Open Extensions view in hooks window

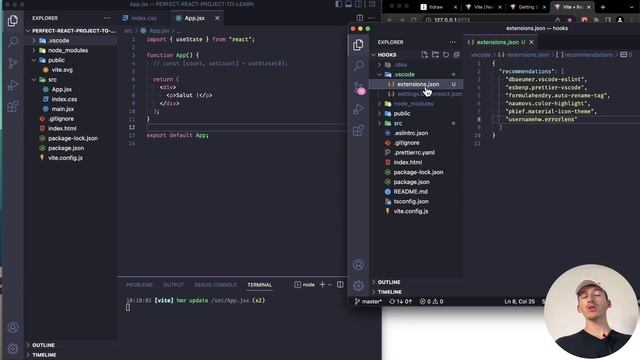[358, 131]
